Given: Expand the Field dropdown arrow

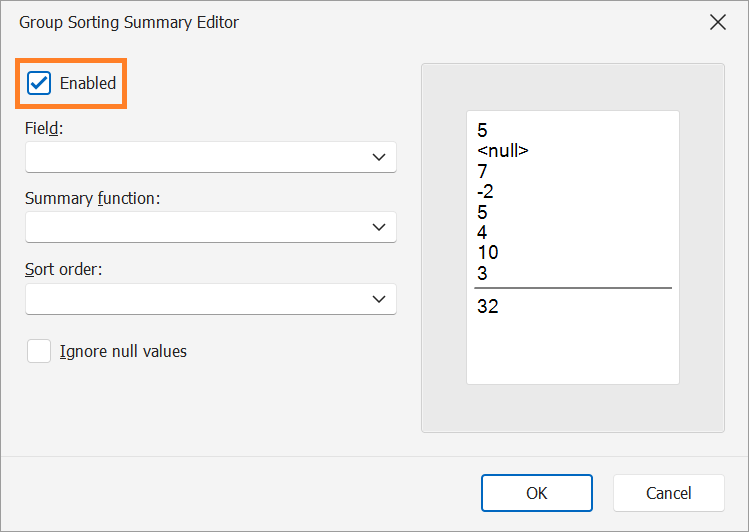Looking at the screenshot, I should [379, 157].
